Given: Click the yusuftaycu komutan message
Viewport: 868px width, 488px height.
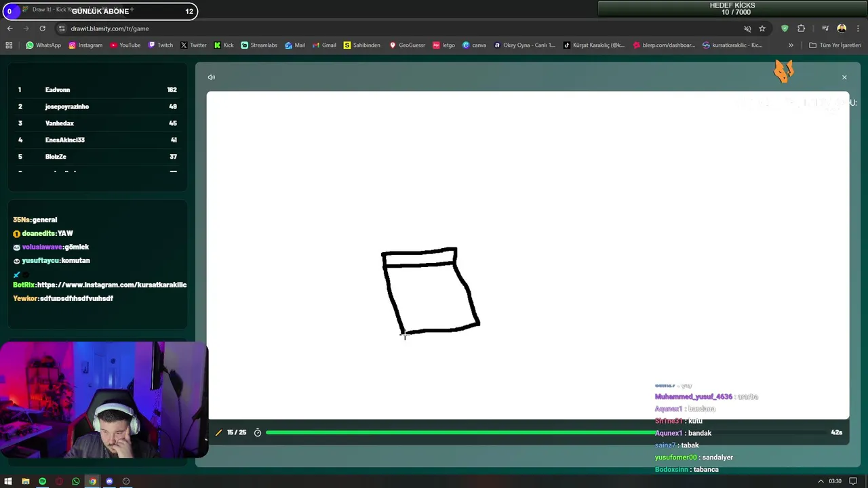Looking at the screenshot, I should click(52, 261).
